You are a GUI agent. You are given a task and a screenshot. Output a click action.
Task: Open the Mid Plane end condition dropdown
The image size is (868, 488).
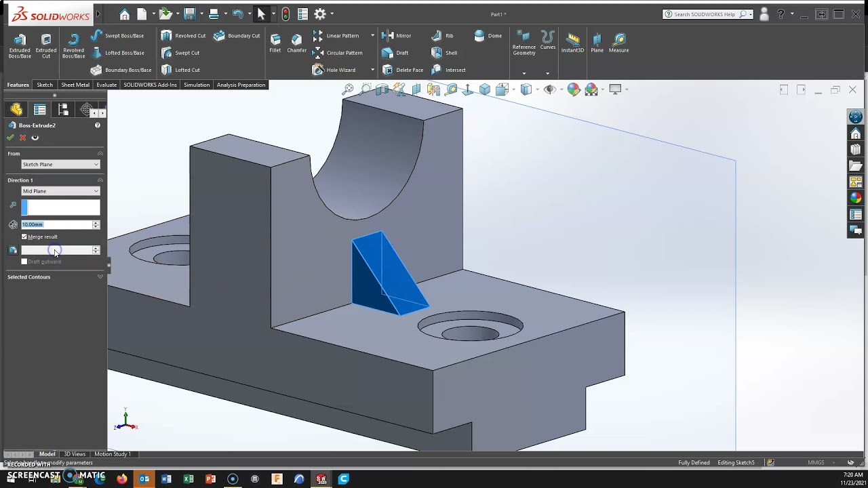click(x=60, y=191)
